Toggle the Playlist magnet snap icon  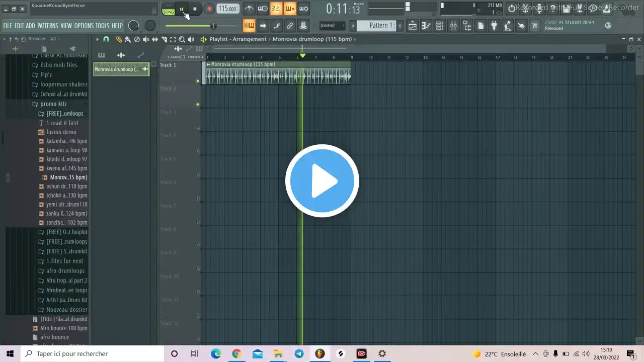(106, 39)
